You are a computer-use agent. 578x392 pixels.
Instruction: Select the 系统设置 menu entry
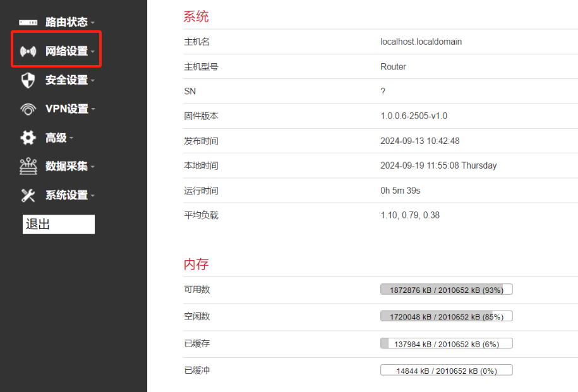66,195
